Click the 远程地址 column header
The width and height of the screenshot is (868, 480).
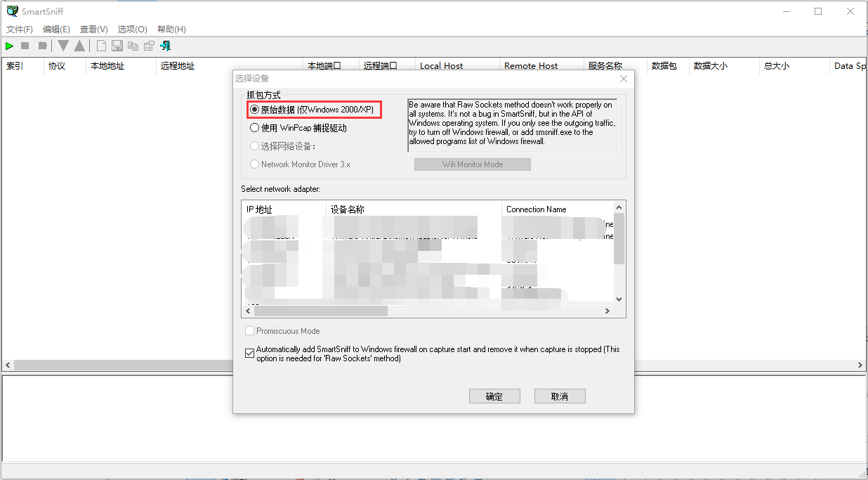pyautogui.click(x=230, y=65)
